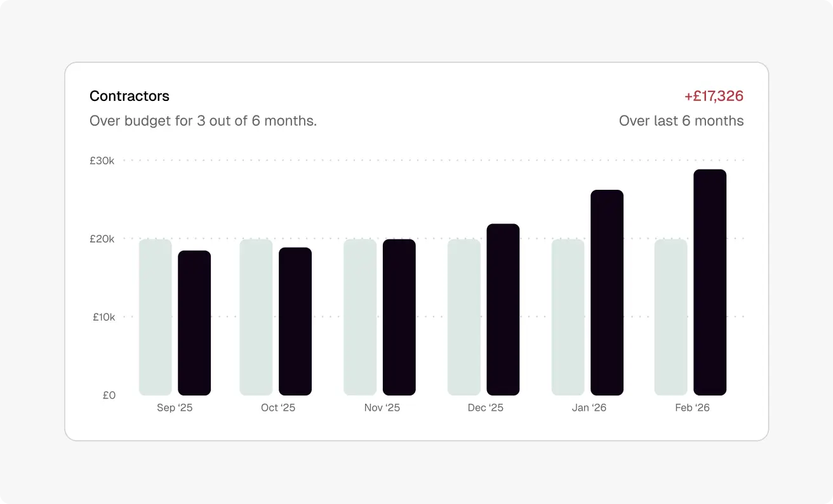This screenshot has width=833, height=504.
Task: Click the £30k axis label
Action: (x=102, y=161)
